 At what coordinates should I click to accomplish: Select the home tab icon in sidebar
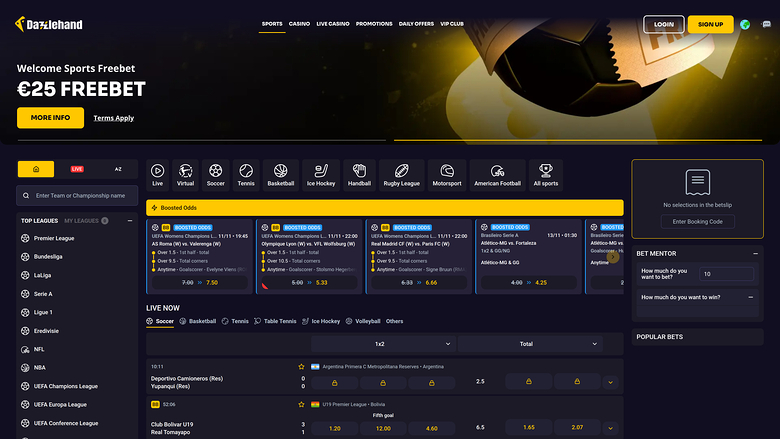pos(36,169)
